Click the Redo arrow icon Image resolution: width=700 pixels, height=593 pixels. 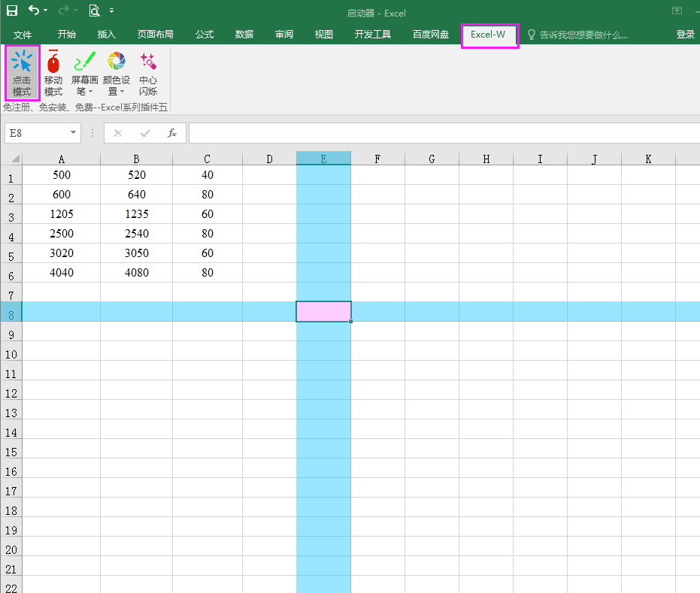(x=65, y=10)
